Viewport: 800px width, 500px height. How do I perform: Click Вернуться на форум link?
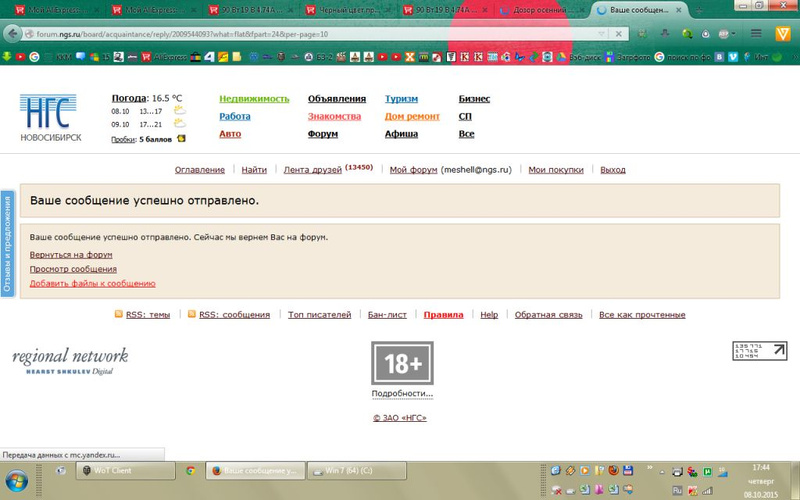point(71,255)
